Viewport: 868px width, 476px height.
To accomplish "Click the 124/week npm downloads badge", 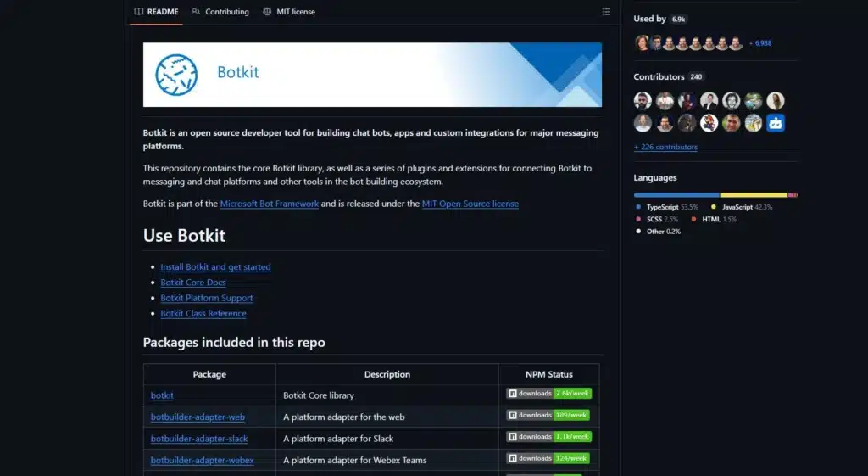I will [x=548, y=458].
